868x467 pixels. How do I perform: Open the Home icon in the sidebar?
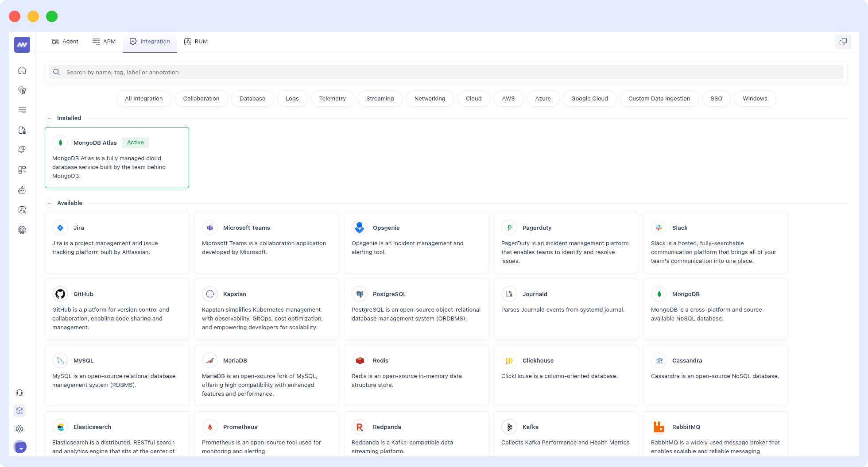(21, 70)
